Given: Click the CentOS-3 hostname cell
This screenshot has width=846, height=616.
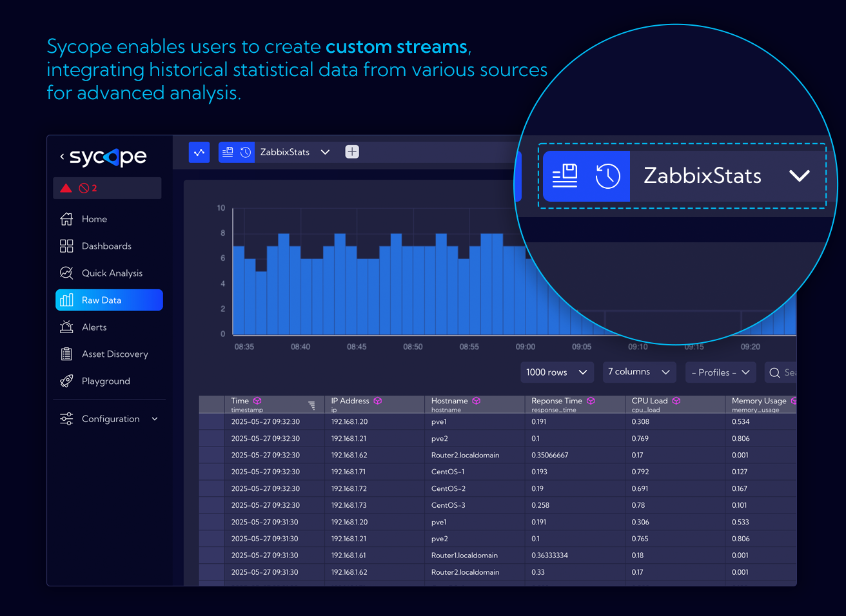Looking at the screenshot, I should tap(448, 505).
